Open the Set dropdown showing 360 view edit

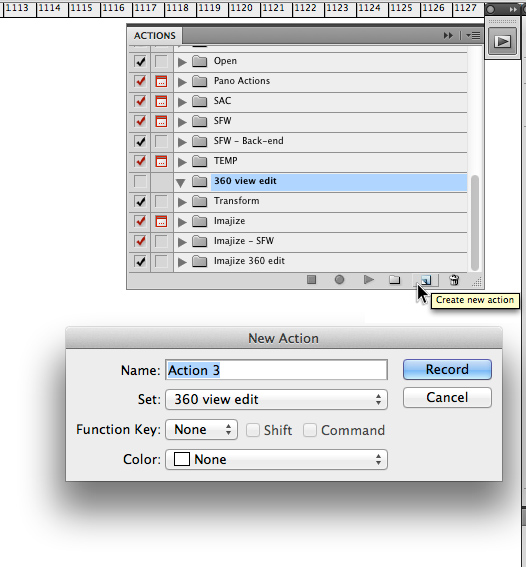coord(276,399)
